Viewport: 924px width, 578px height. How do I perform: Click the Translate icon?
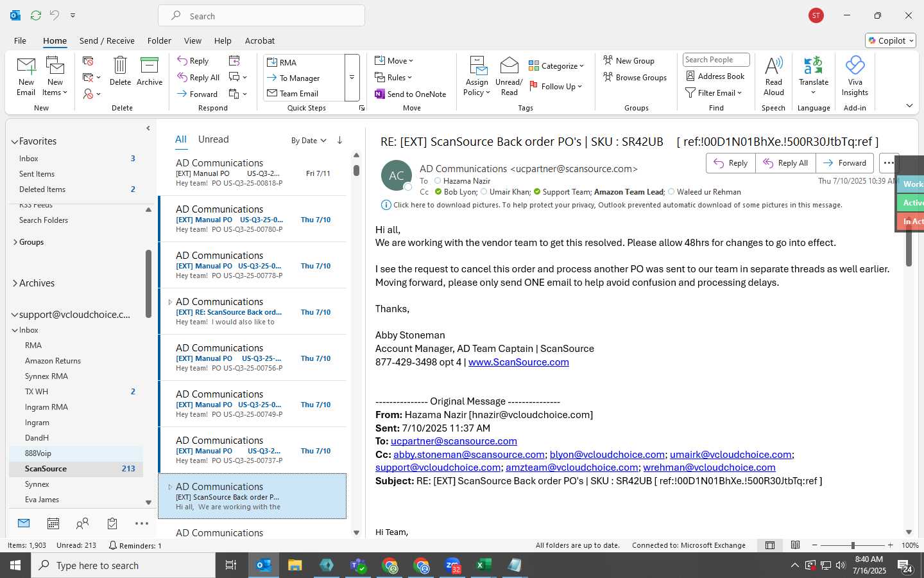pyautogui.click(x=814, y=66)
